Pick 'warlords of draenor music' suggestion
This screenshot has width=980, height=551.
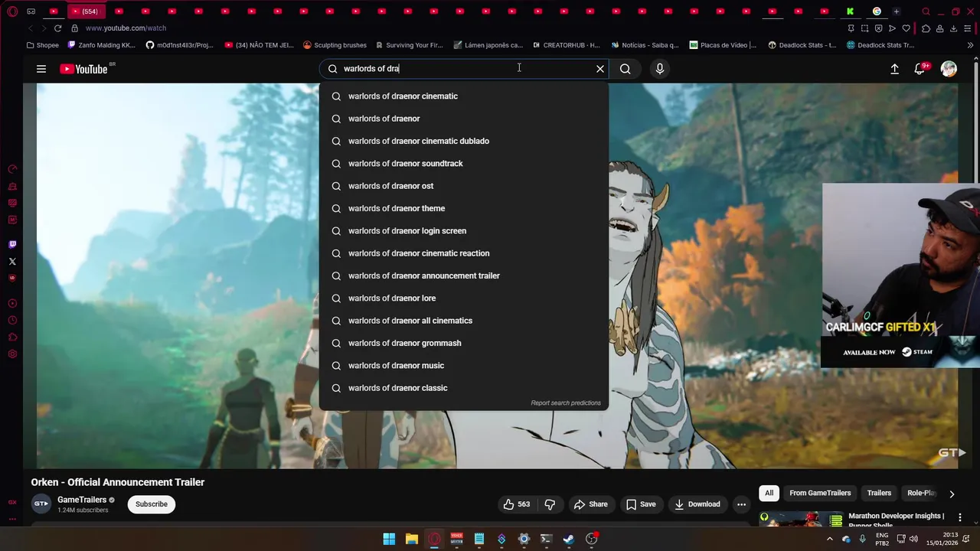point(463,366)
